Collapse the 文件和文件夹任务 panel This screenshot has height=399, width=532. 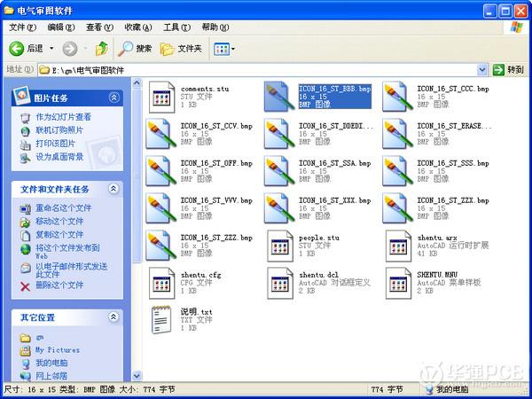tap(113, 189)
